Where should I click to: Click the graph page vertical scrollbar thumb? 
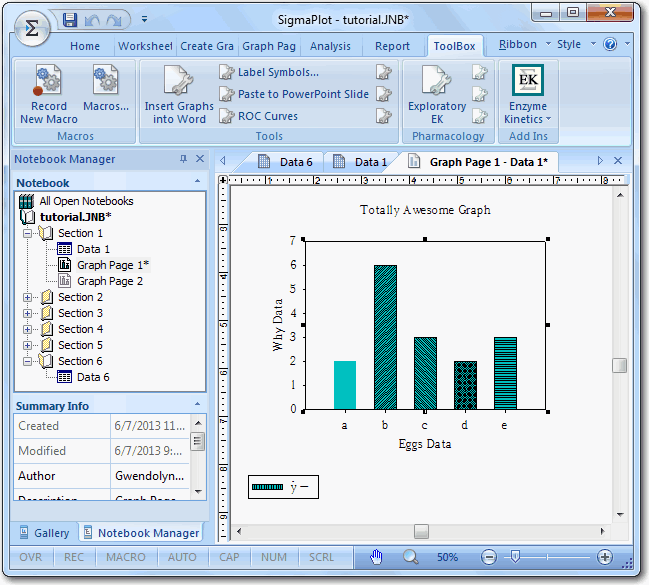pos(620,366)
